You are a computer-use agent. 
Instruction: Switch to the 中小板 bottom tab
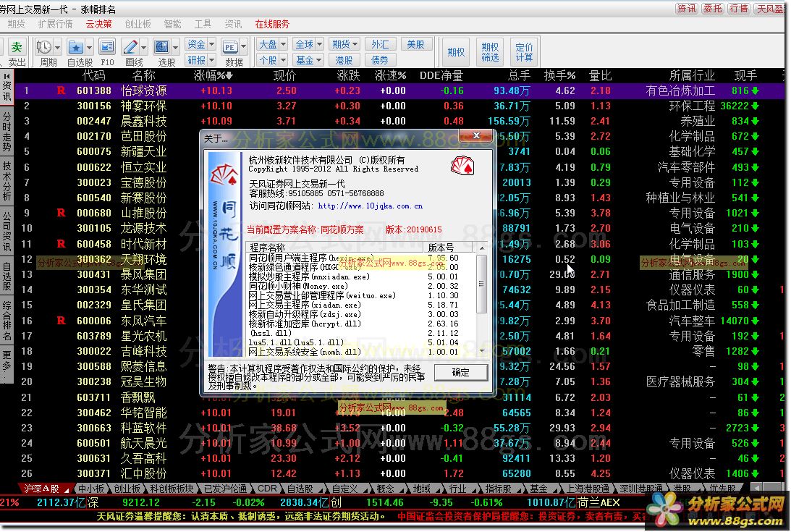coord(91,489)
